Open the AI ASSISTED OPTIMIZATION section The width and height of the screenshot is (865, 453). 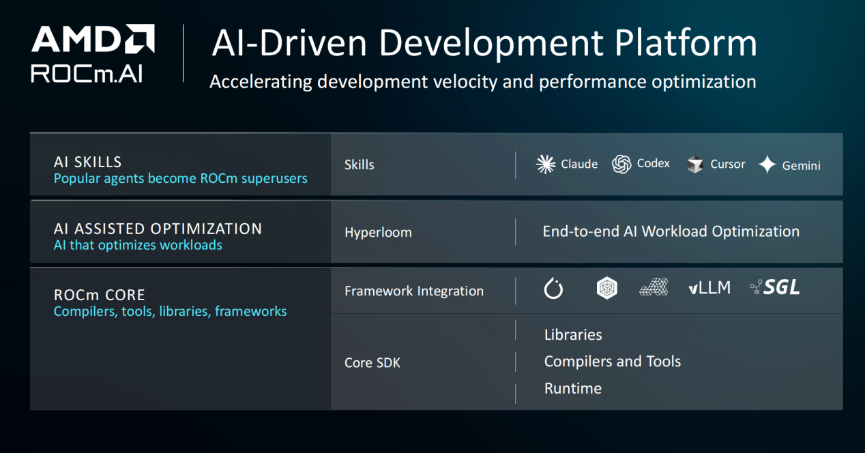point(158,228)
